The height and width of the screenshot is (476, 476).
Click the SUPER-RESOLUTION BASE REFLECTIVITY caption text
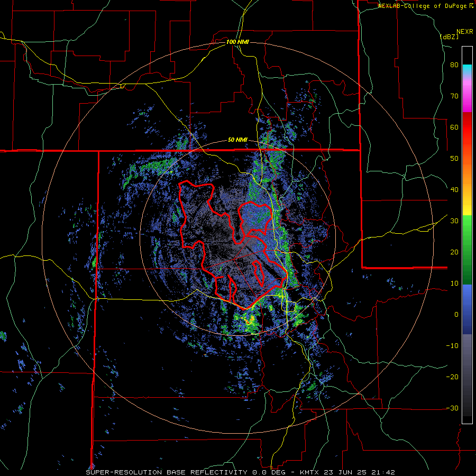[x=167, y=472]
